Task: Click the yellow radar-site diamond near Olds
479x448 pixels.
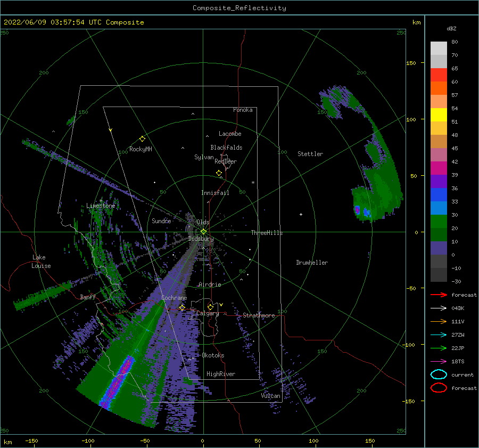Action: click(203, 232)
